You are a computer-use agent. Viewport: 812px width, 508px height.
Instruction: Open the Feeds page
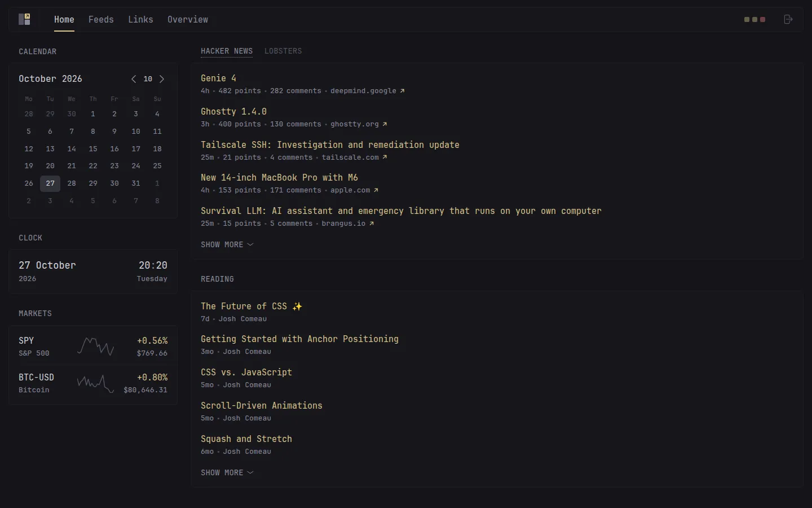[x=101, y=19]
